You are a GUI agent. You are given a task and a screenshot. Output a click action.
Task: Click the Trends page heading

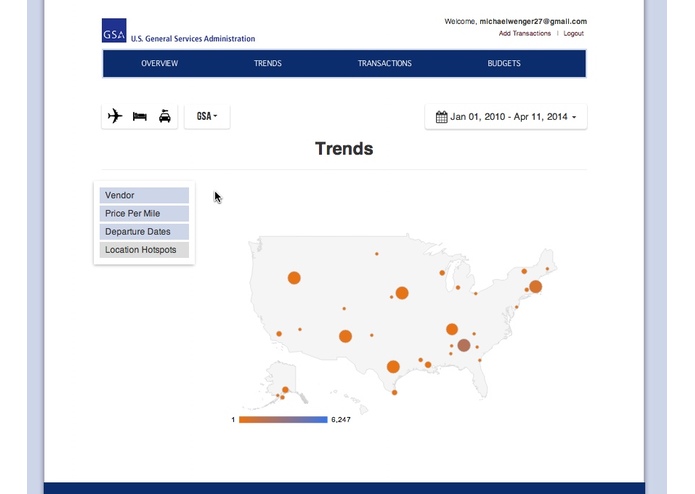[x=344, y=149]
